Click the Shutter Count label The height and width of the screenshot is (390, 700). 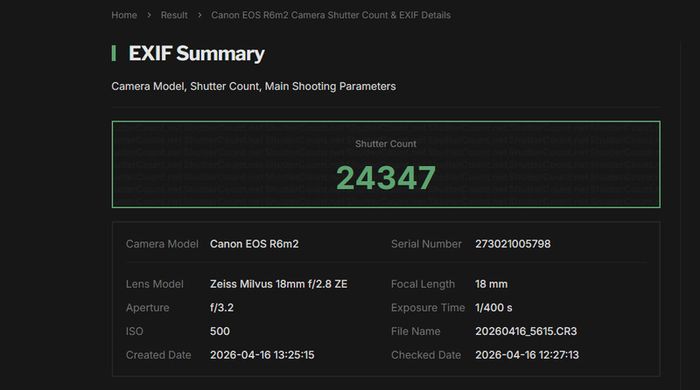point(386,144)
